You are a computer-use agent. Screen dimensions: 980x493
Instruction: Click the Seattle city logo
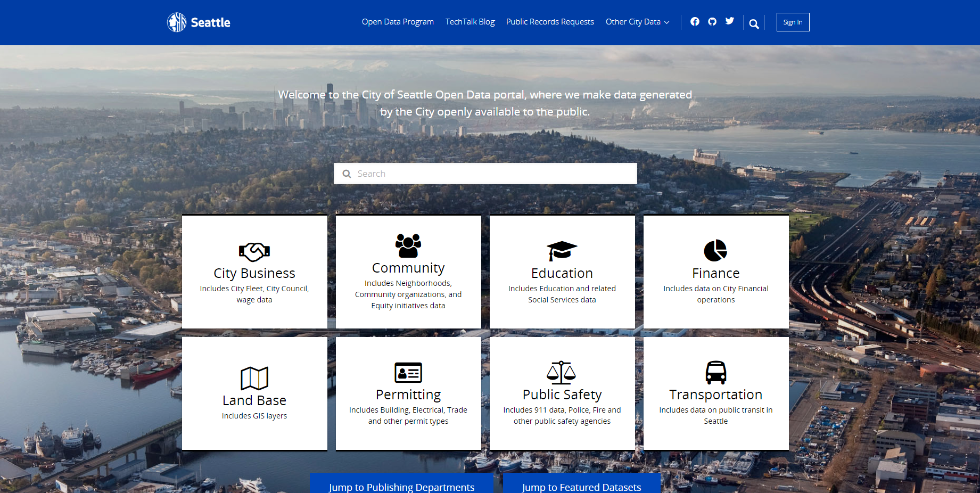pyautogui.click(x=198, y=22)
